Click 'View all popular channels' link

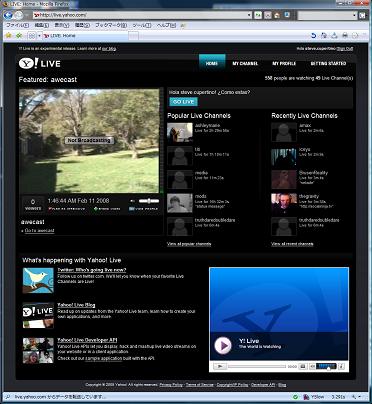pyautogui.click(x=189, y=244)
